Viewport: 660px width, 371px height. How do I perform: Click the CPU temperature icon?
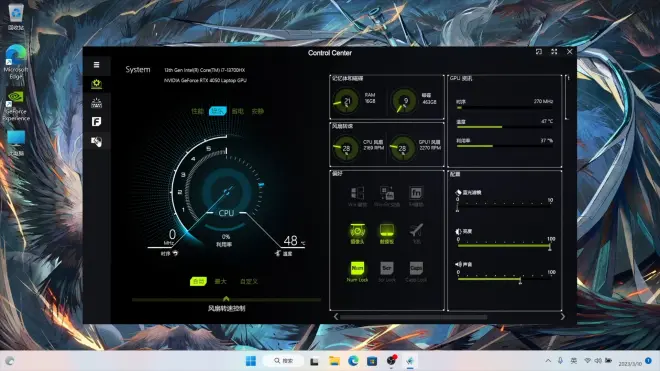click(x=277, y=254)
